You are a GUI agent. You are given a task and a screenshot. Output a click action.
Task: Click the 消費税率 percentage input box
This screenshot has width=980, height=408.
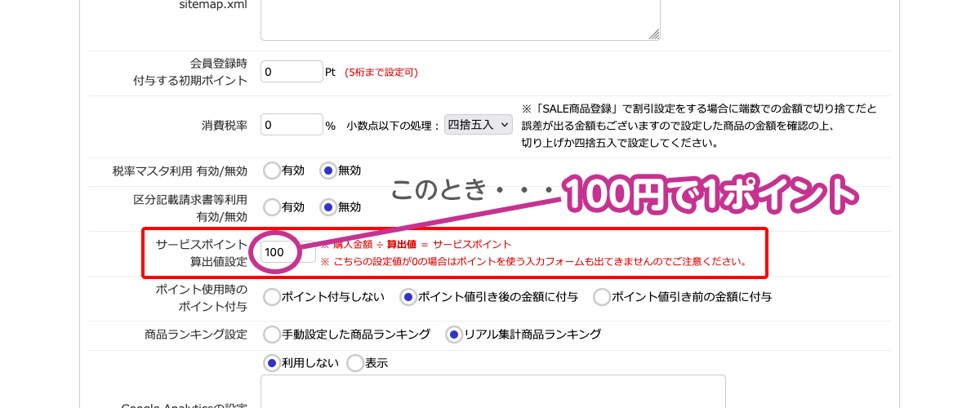(292, 125)
